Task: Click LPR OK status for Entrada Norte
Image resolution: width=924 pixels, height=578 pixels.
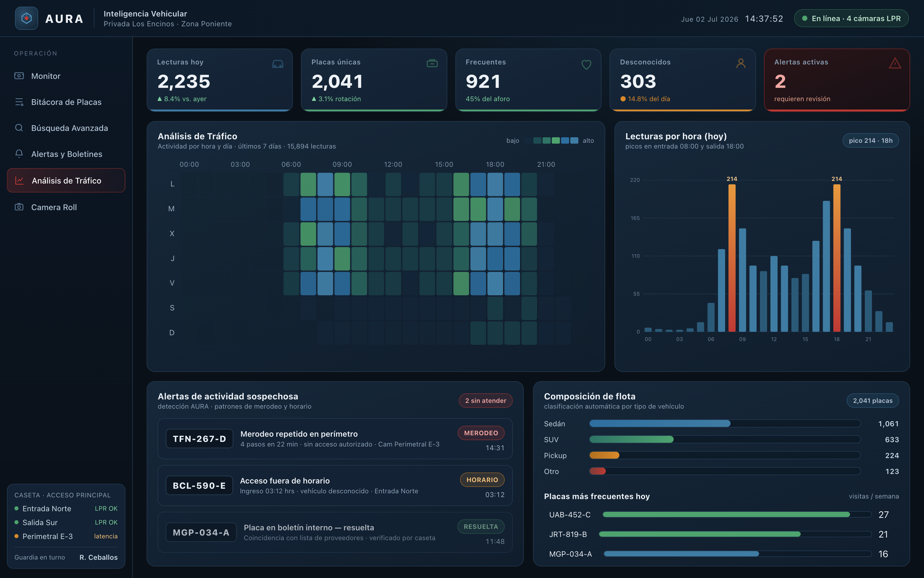Action: point(106,508)
